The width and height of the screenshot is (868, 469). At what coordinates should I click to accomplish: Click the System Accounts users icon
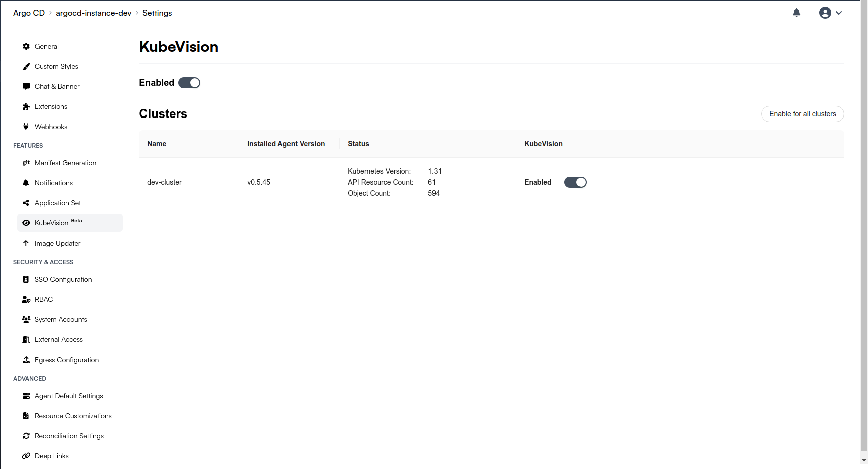(x=26, y=319)
